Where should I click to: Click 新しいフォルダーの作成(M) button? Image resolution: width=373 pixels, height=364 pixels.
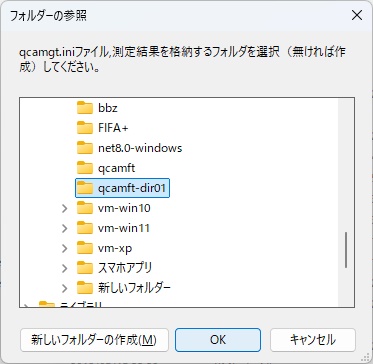94,340
